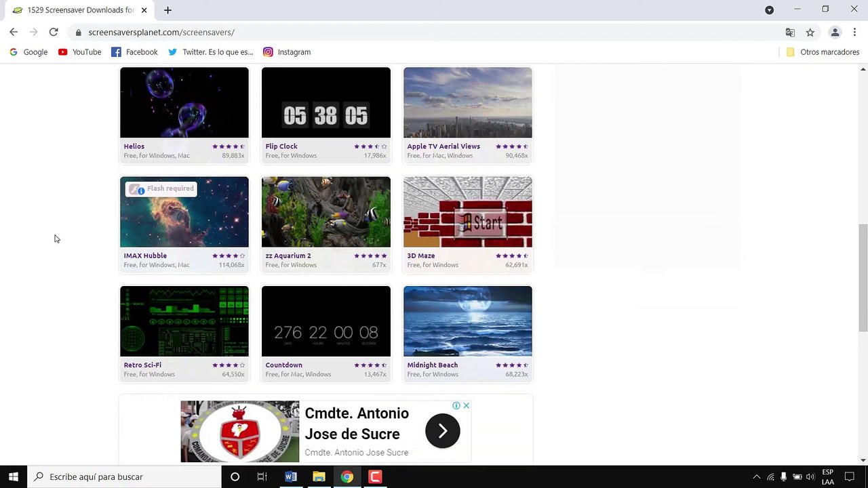868x488 pixels.
Task: Open Google Translate page icon
Action: pos(790,32)
